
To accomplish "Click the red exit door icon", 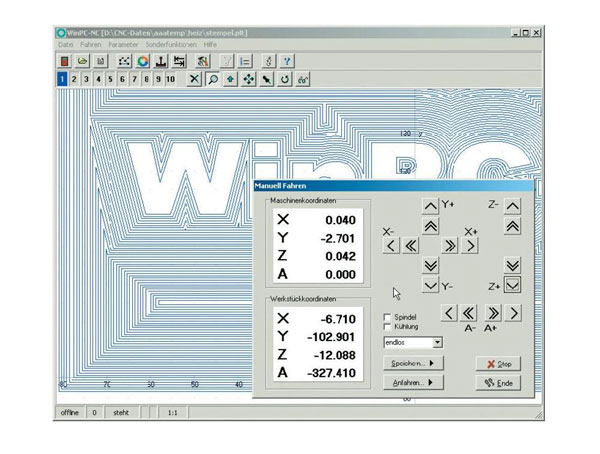I will tap(65, 61).
